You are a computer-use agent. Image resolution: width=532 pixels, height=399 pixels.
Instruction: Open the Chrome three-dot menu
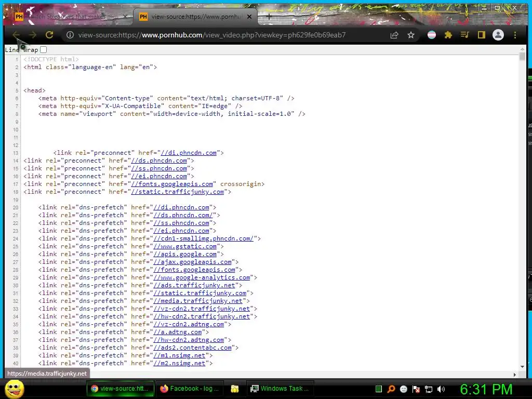(515, 35)
